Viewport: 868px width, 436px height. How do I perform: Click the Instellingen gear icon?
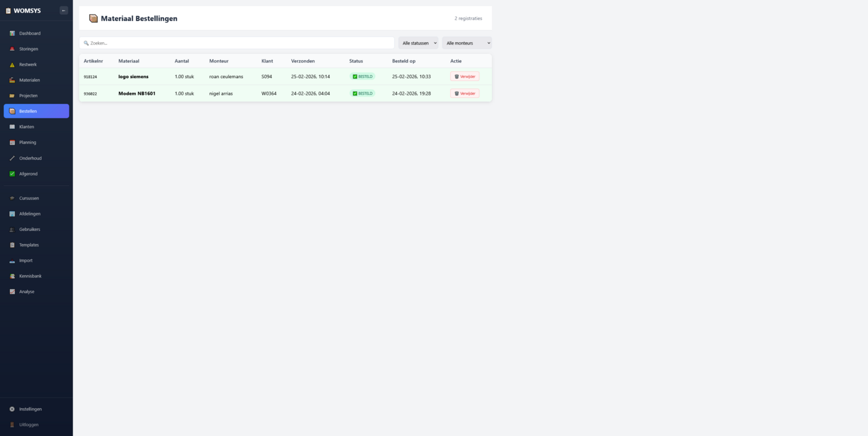pos(12,409)
